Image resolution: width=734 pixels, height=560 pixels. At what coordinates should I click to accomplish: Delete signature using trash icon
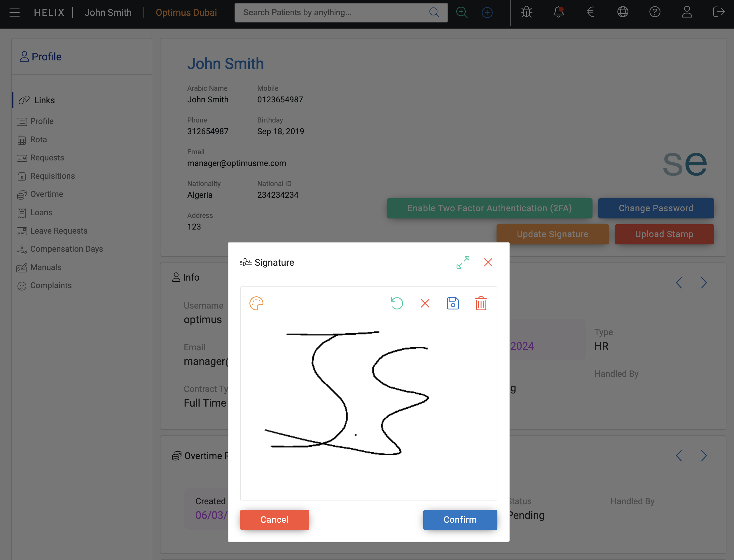tap(481, 303)
